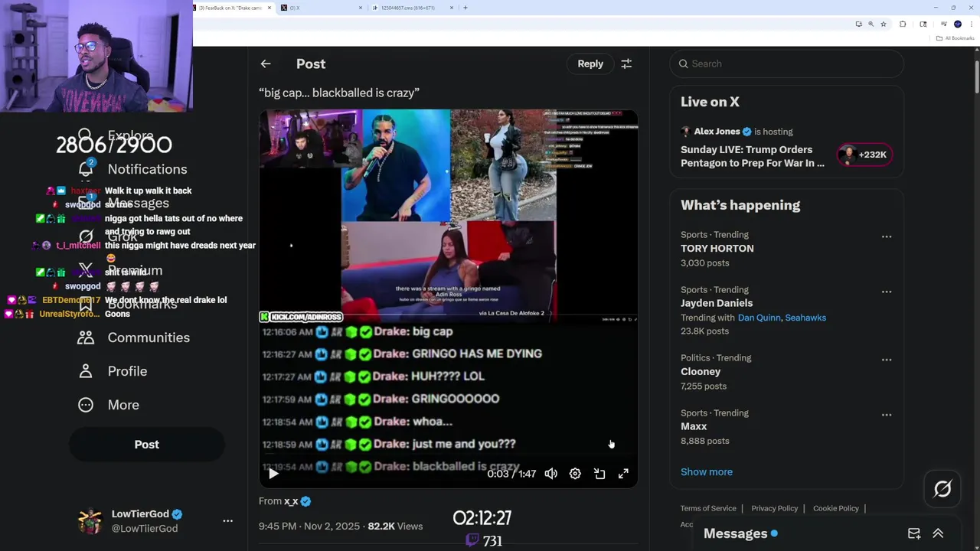
Task: Click the x_x video source link
Action: point(291,501)
